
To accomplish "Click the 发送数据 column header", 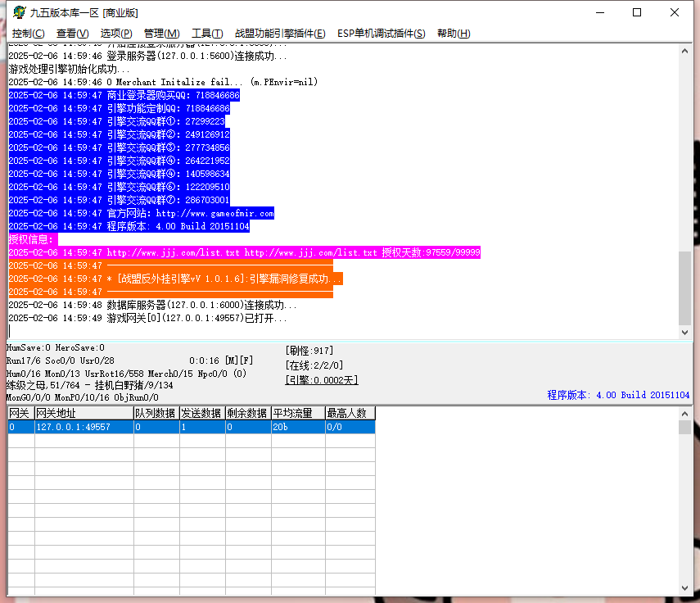I will (x=203, y=413).
